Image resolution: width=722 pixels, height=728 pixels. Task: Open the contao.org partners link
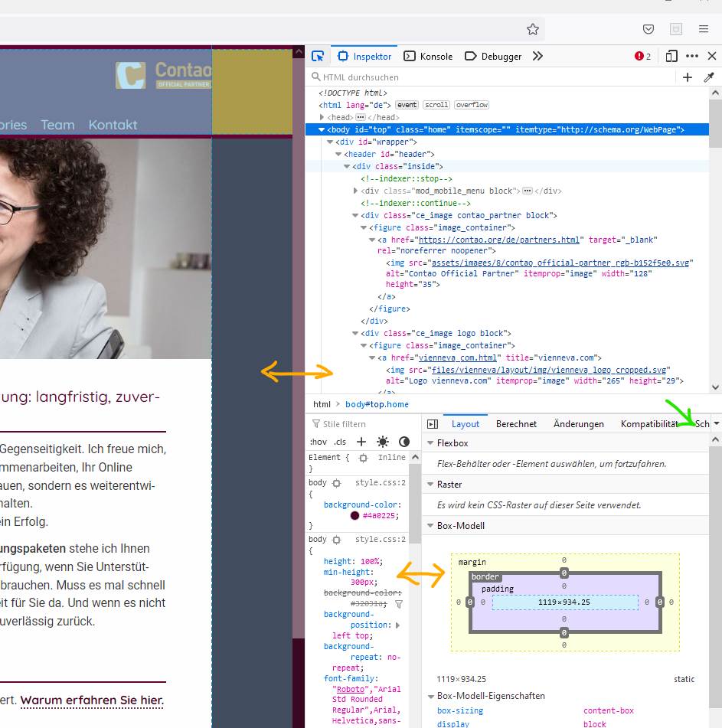[x=500, y=240]
